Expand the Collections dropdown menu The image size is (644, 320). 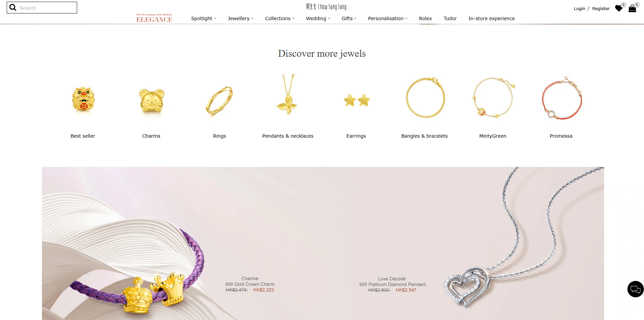point(280,18)
